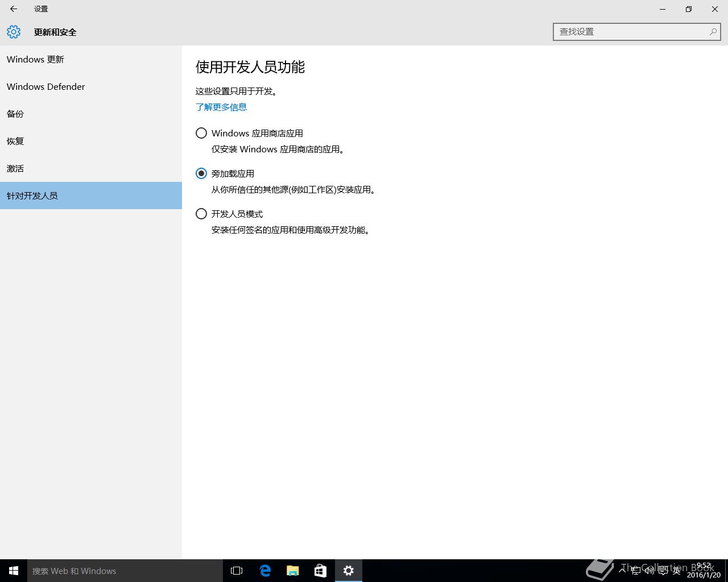Image resolution: width=728 pixels, height=582 pixels.
Task: Select 针对开发人员 in the sidebar
Action: 91,196
